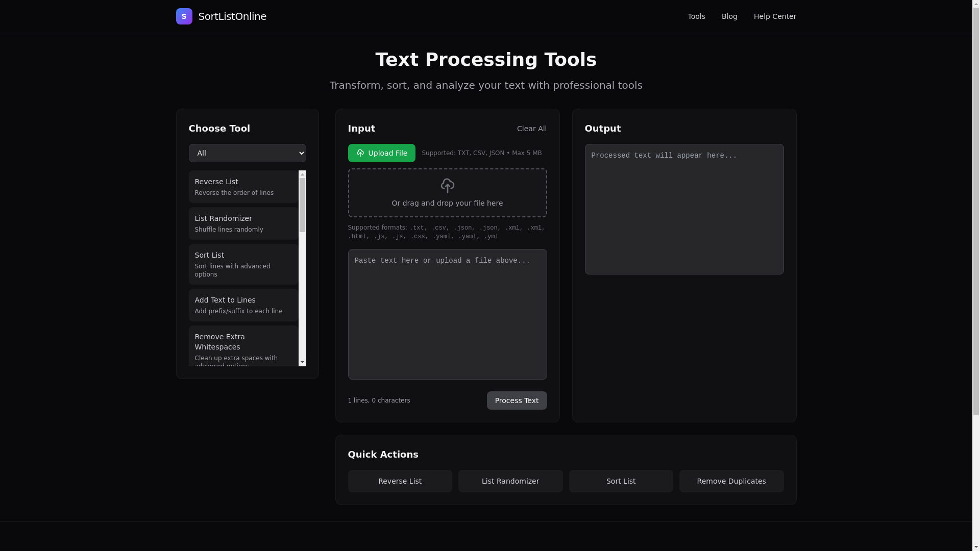Select the Reverse List tool in sidebar
This screenshot has height=551, width=980.
click(243, 187)
